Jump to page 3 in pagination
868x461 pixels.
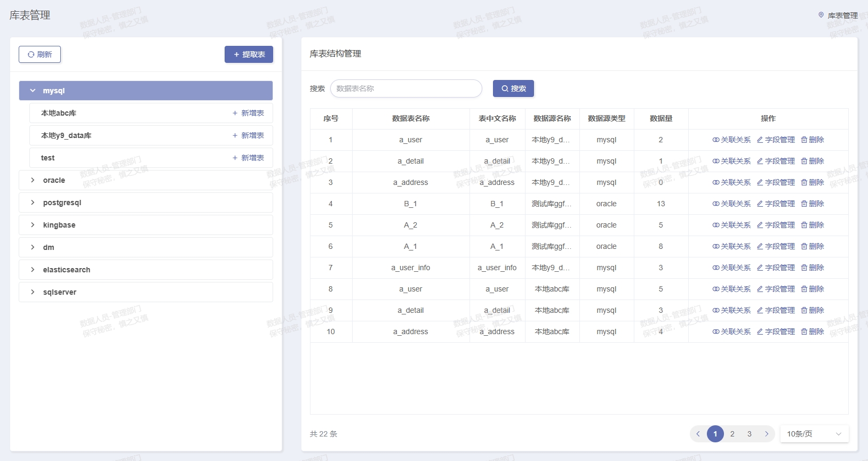[749, 434]
